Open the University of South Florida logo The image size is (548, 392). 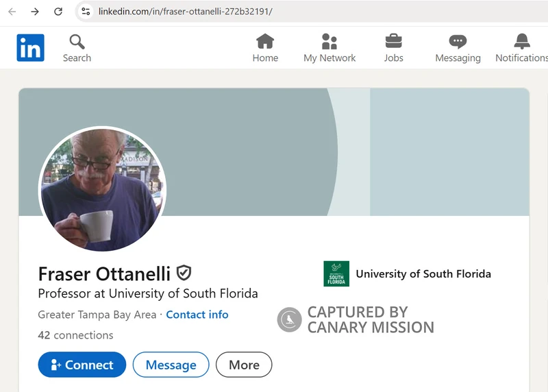click(x=336, y=274)
